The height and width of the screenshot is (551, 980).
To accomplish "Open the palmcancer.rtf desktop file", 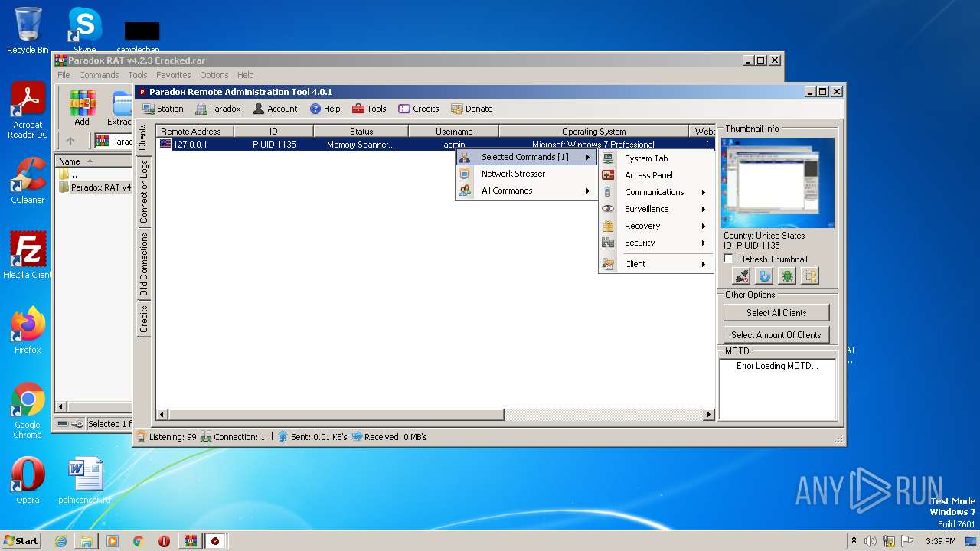I will pos(85,481).
